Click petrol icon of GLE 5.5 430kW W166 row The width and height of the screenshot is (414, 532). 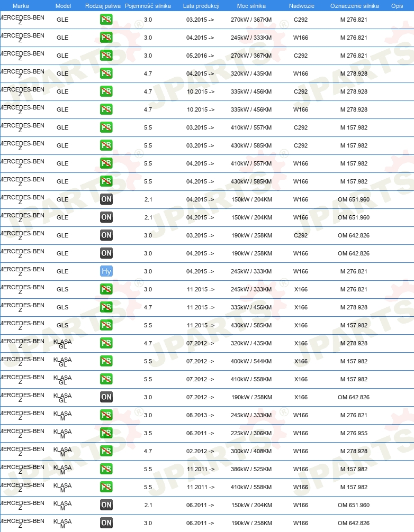tap(106, 181)
